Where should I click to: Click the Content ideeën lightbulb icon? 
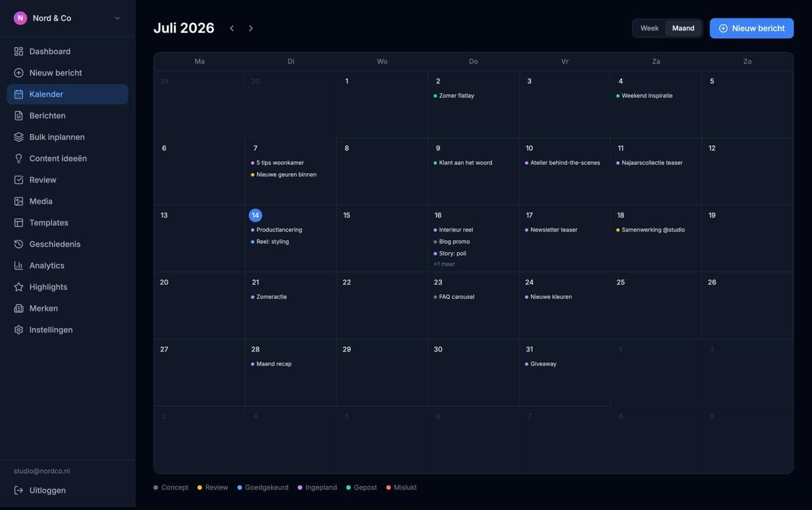tap(18, 159)
